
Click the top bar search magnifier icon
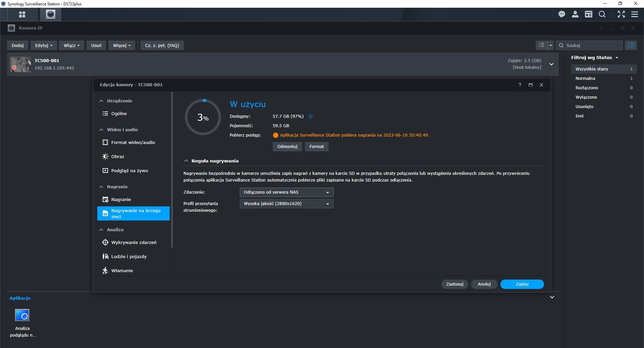click(602, 14)
